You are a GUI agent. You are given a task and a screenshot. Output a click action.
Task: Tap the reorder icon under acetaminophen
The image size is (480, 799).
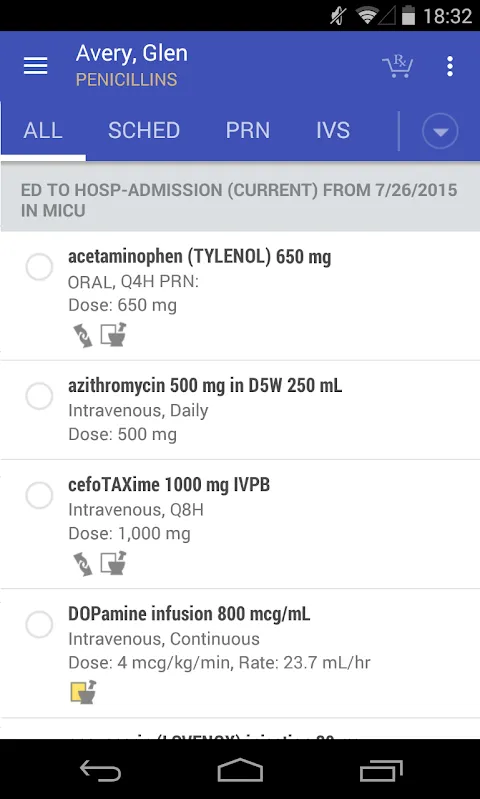(x=83, y=336)
